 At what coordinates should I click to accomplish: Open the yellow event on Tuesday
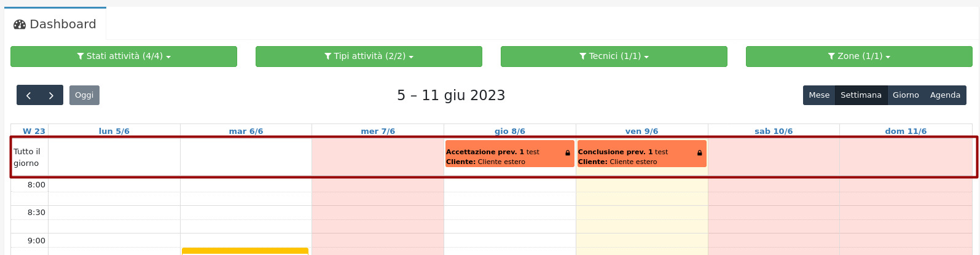[245, 251]
